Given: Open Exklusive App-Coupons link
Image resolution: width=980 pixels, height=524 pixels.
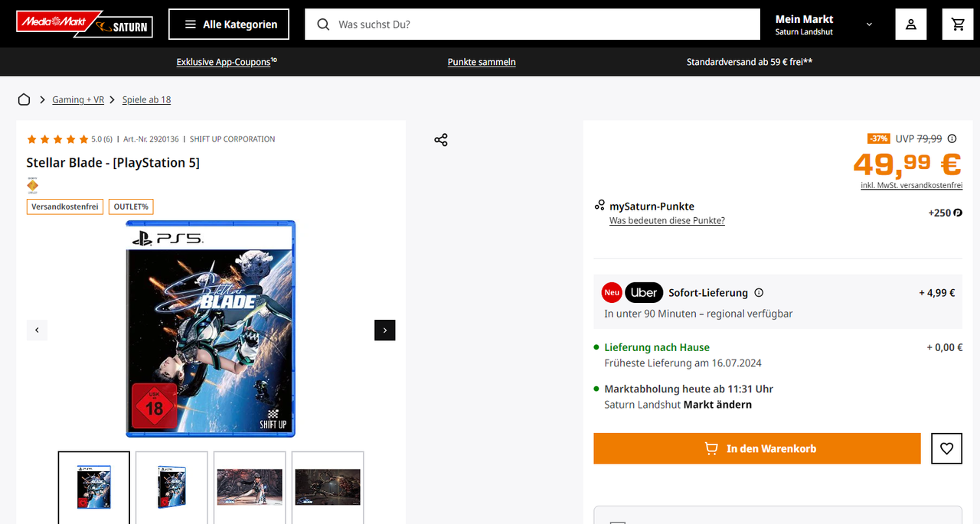Looking at the screenshot, I should 227,62.
